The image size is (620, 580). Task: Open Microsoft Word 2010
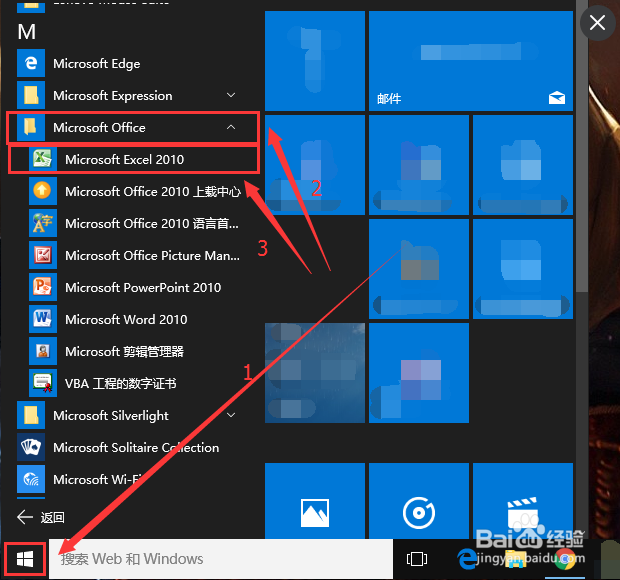(x=134, y=319)
